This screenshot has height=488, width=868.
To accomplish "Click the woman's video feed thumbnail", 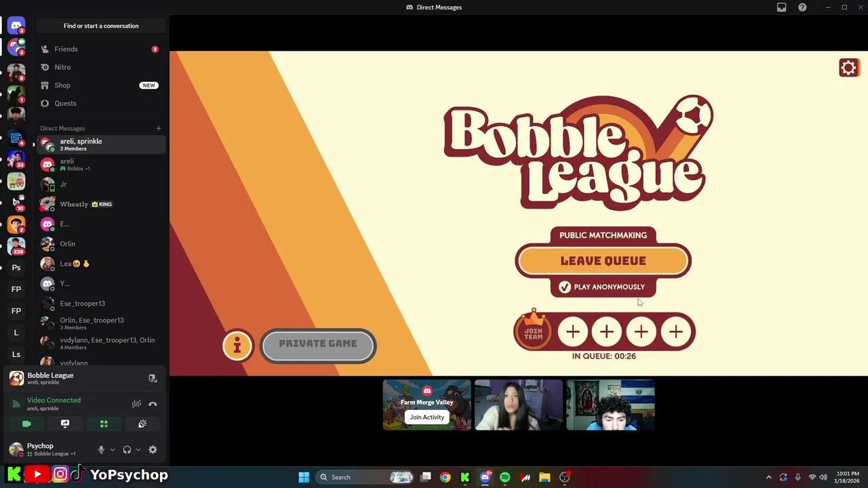I will tap(519, 405).
